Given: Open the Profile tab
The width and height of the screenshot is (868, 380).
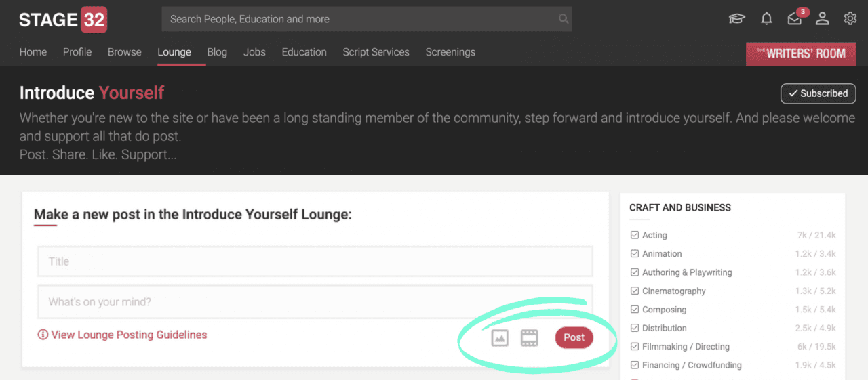Looking at the screenshot, I should [77, 52].
